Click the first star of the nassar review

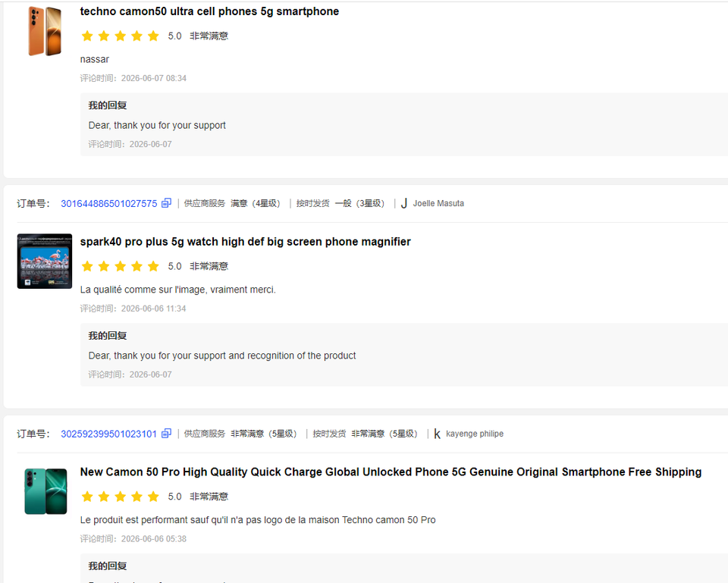[x=87, y=36]
